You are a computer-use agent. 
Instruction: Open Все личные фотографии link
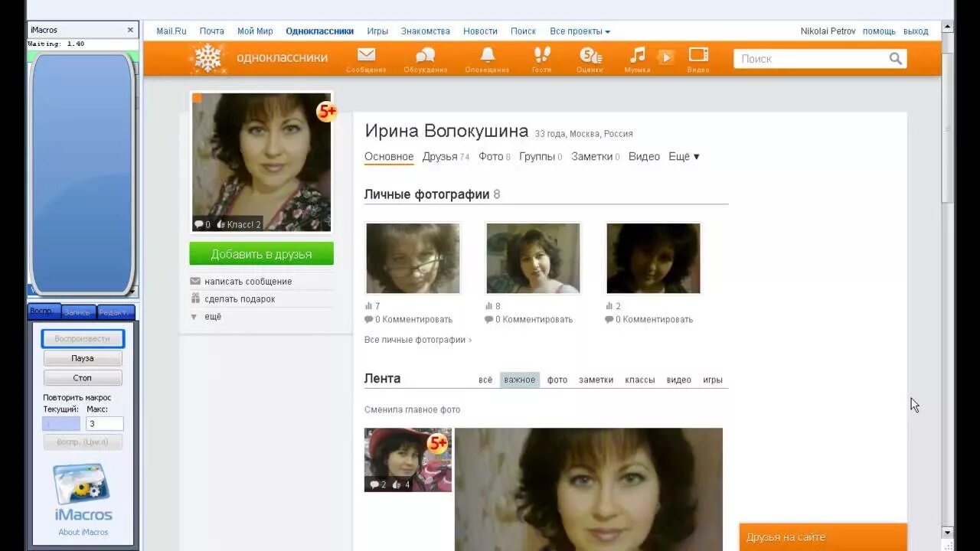click(418, 340)
